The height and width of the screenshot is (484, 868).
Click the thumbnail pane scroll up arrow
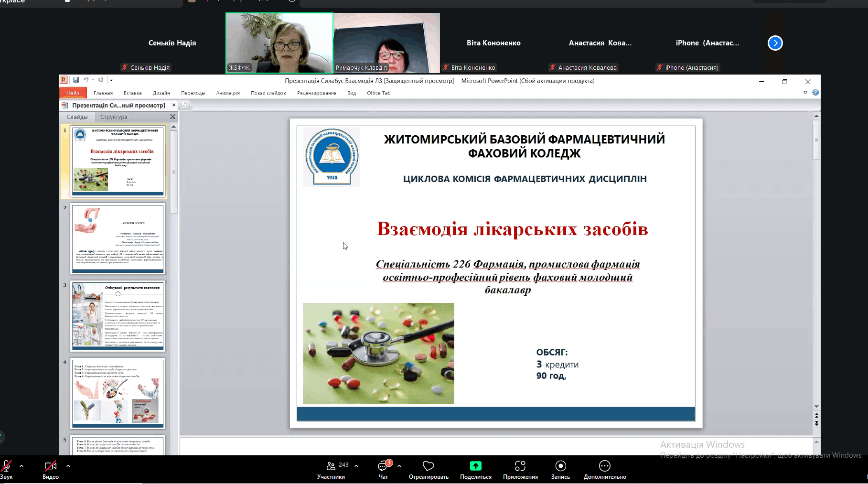(x=173, y=127)
